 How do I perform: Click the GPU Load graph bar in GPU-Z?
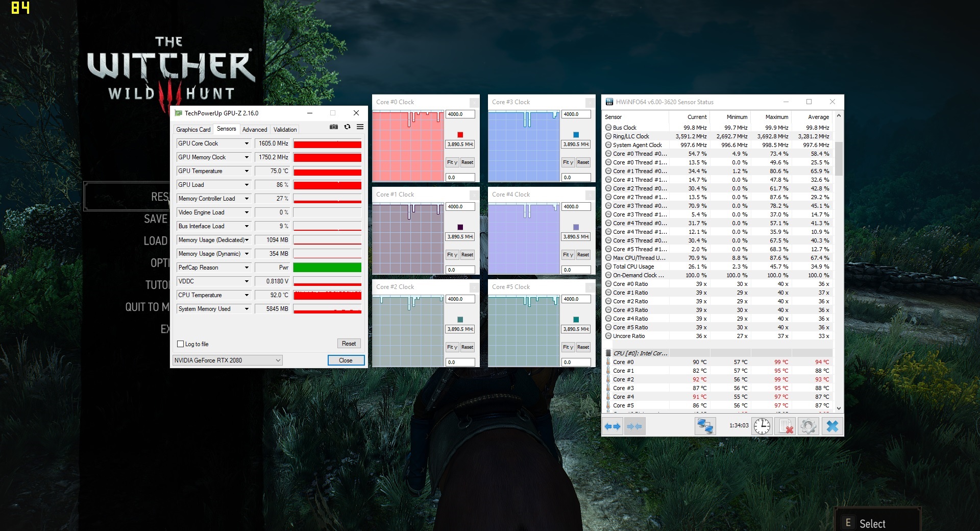point(327,185)
